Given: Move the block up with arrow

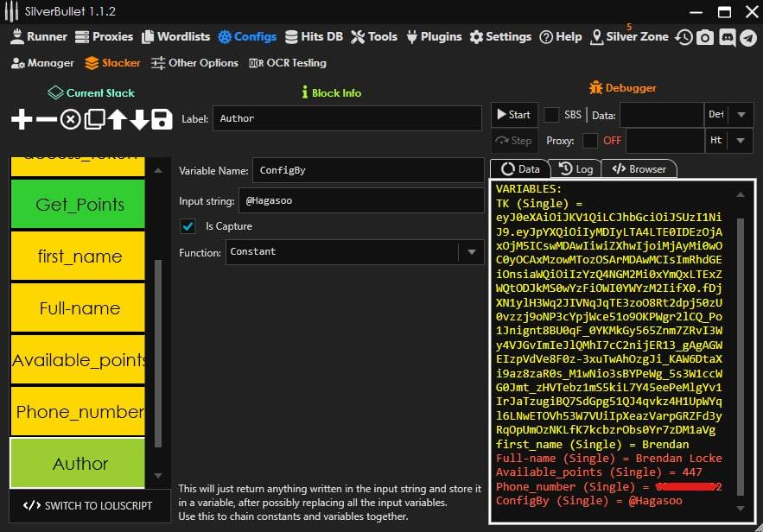Looking at the screenshot, I should [118, 119].
